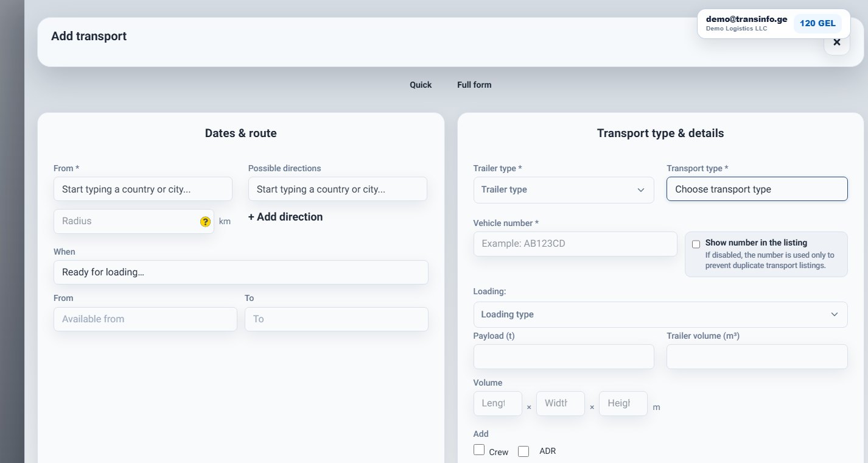Image resolution: width=868 pixels, height=463 pixels.
Task: Focus the Width dimension field
Action: tap(561, 403)
